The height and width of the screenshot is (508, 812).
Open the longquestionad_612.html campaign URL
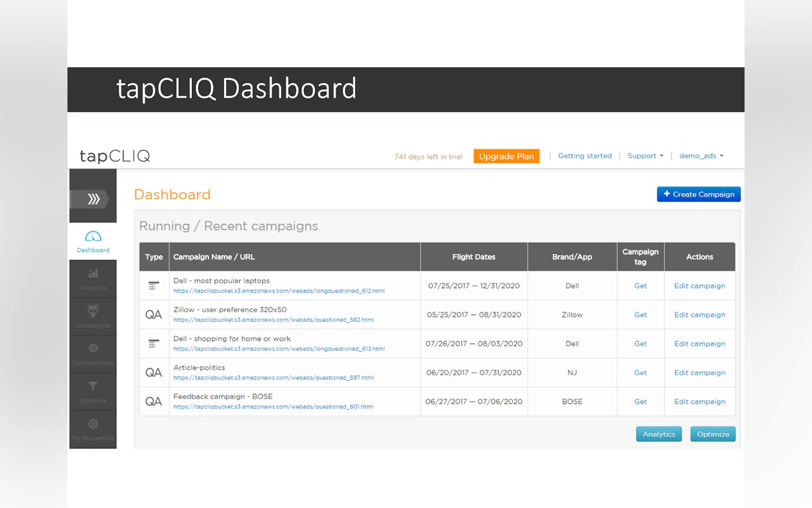pos(279,291)
